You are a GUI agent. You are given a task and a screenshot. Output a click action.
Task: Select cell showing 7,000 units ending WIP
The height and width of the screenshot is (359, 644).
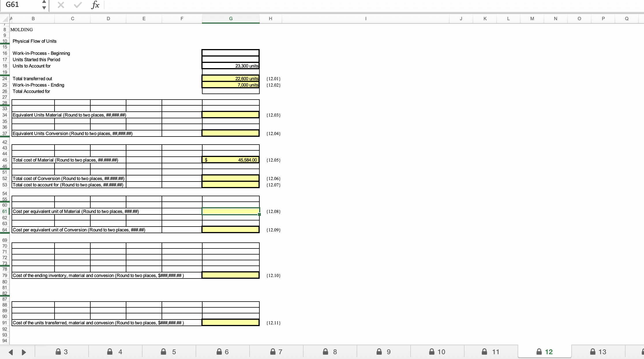[231, 85]
